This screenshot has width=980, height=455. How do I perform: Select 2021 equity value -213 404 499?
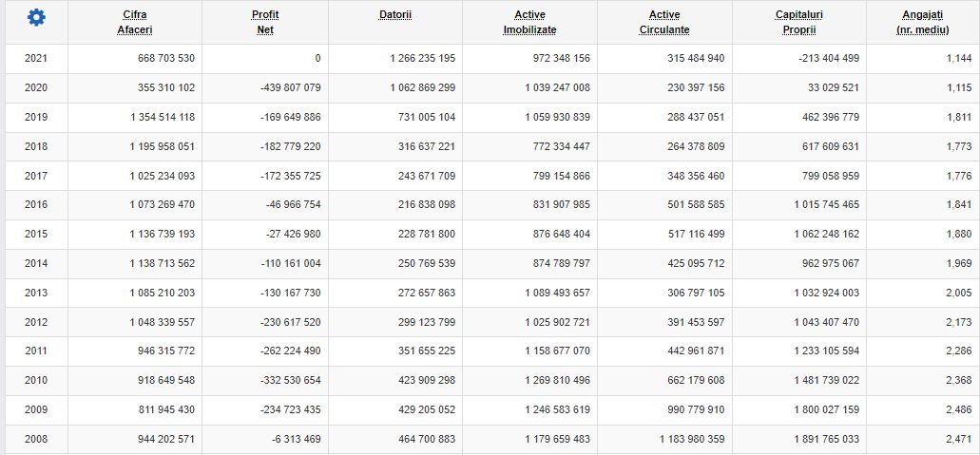tap(829, 58)
